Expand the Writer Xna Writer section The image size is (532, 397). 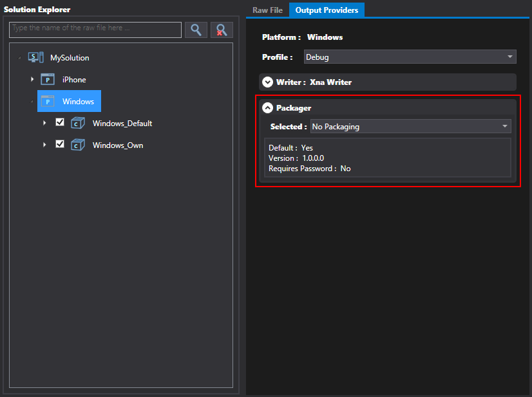pyautogui.click(x=267, y=82)
